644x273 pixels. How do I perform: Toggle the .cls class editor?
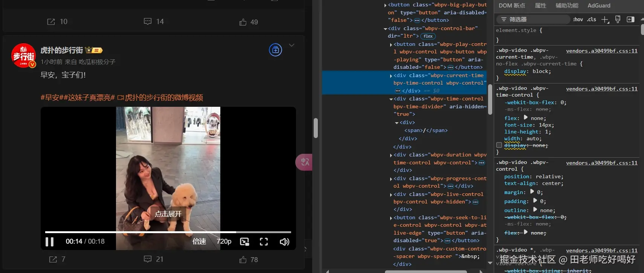592,19
